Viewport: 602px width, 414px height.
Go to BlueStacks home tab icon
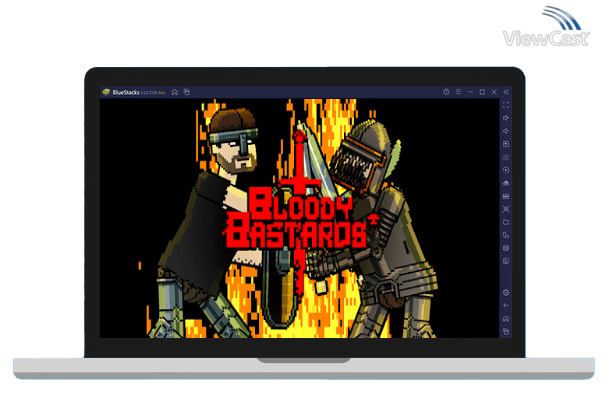tap(175, 92)
